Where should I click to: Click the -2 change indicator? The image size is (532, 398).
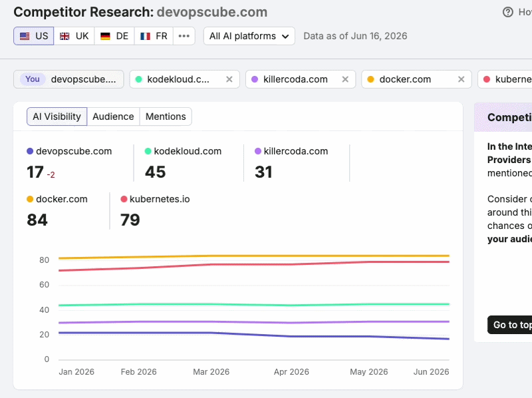[x=51, y=175]
